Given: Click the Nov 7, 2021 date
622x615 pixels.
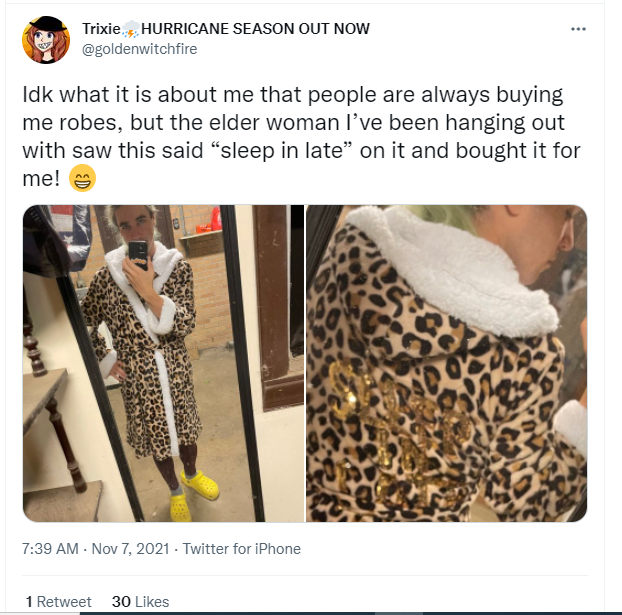Looking at the screenshot, I should 131,549.
